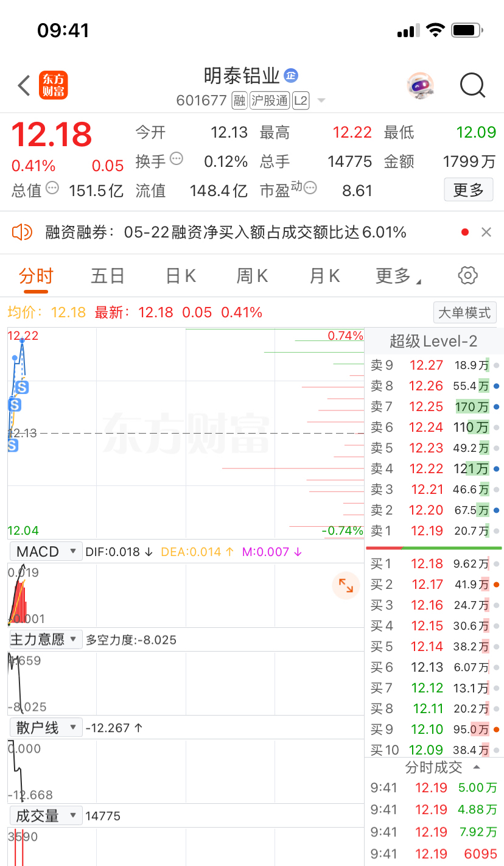Select the 买2 row at 12.17

pyautogui.click(x=434, y=585)
